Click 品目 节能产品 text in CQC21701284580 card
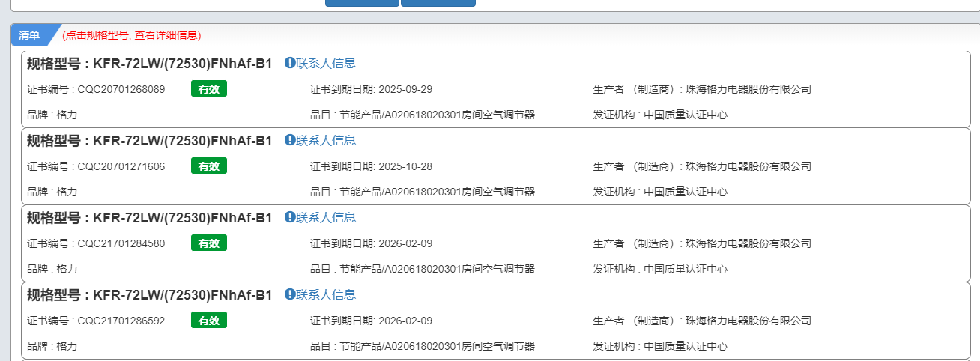This screenshot has width=980, height=361. pos(423,269)
